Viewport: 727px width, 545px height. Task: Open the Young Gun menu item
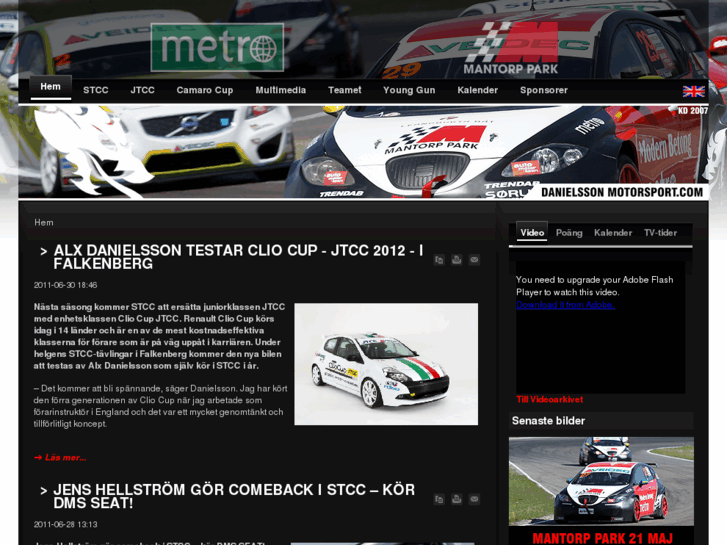click(x=409, y=90)
